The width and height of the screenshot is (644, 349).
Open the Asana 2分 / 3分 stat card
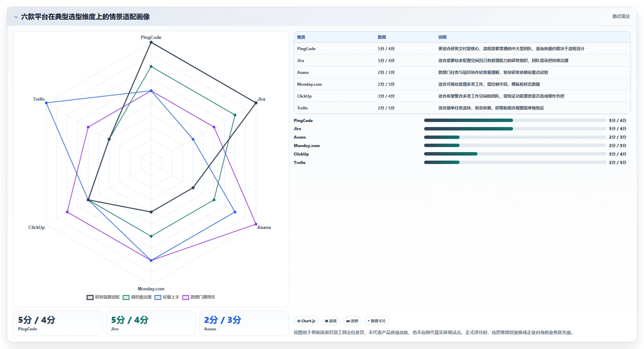244,323
